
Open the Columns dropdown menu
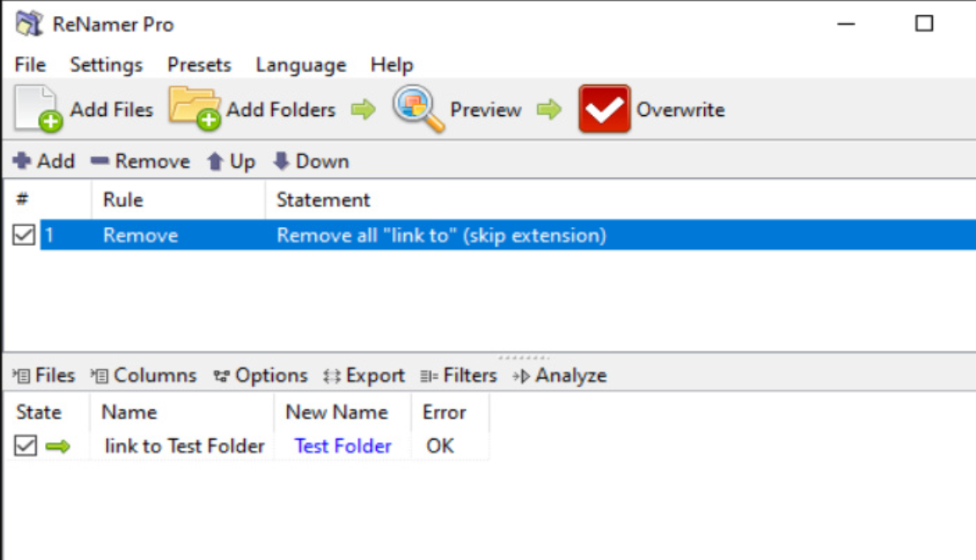pos(143,375)
